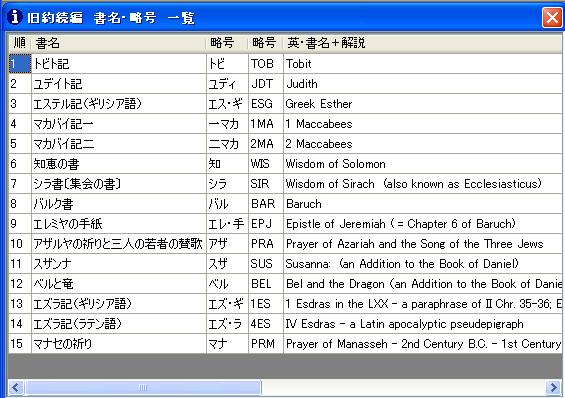
Task: Click the JDT abbreviation cell
Action: click(266, 84)
